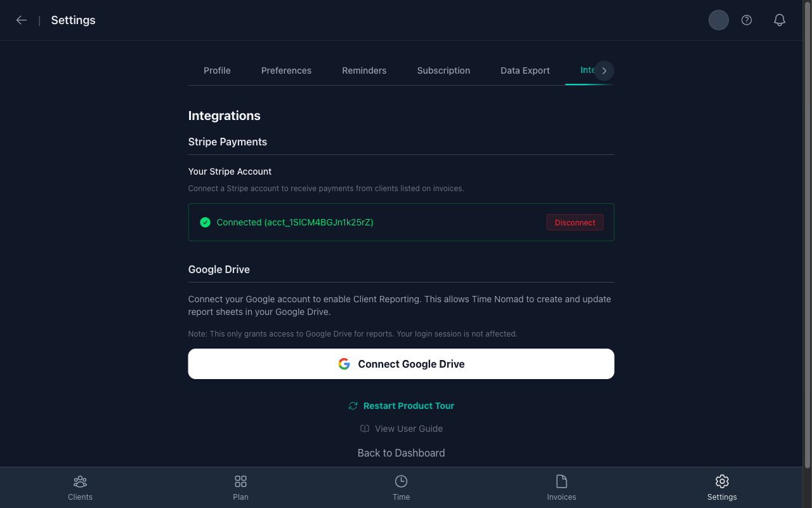Open notifications via the bell icon
Image resolution: width=812 pixels, height=508 pixels.
(x=779, y=20)
